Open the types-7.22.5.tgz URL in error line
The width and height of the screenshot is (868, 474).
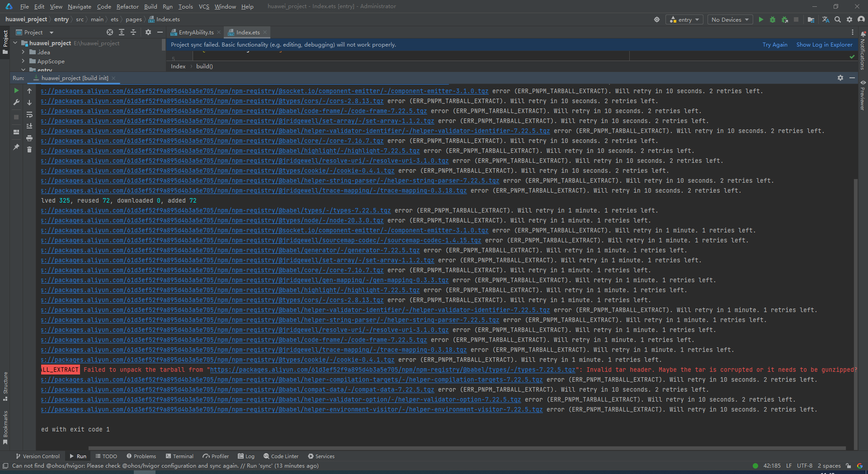tap(392, 370)
